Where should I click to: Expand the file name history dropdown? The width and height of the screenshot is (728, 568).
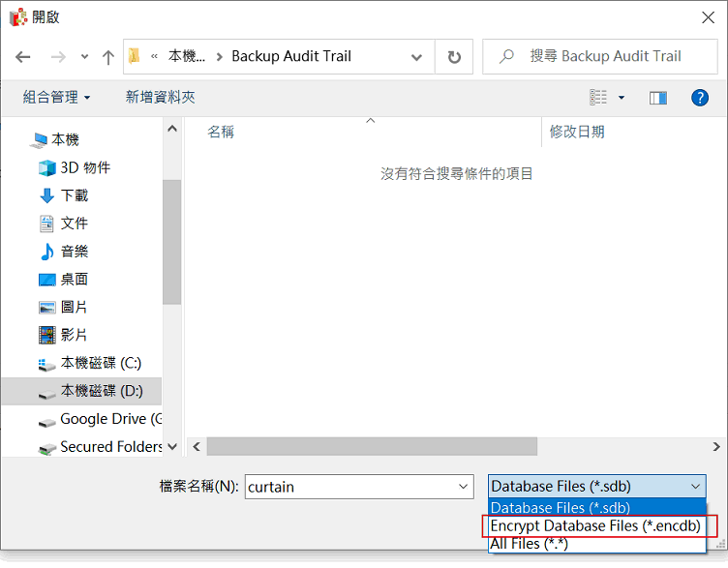point(464,487)
